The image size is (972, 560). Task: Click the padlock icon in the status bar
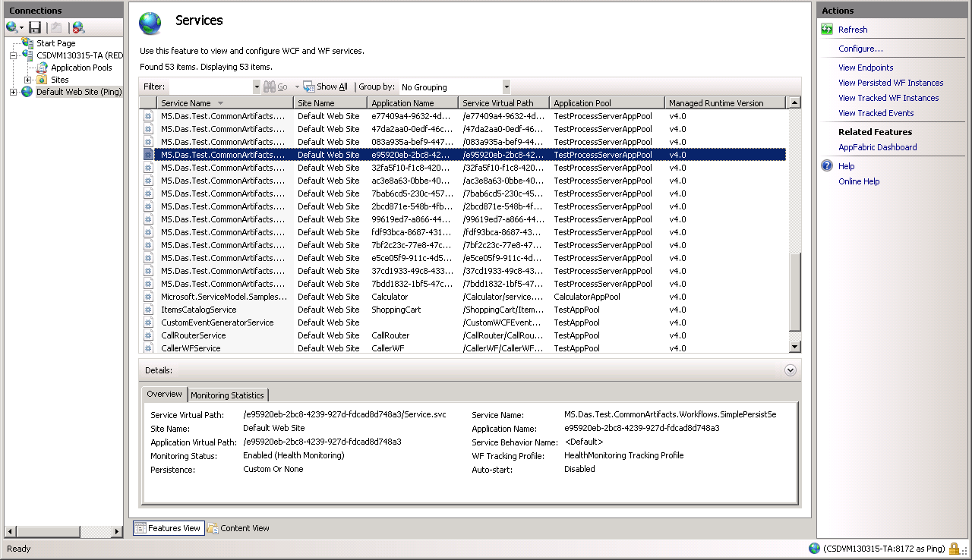click(x=955, y=549)
